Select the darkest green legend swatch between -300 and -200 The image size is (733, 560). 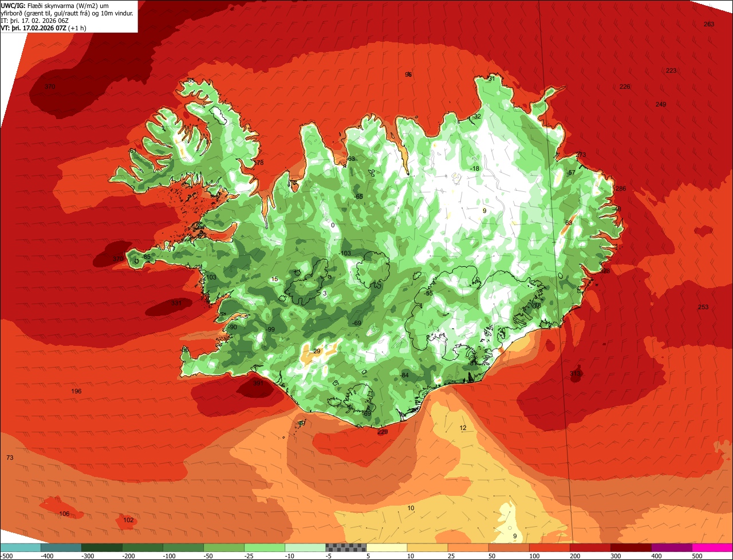click(x=101, y=547)
